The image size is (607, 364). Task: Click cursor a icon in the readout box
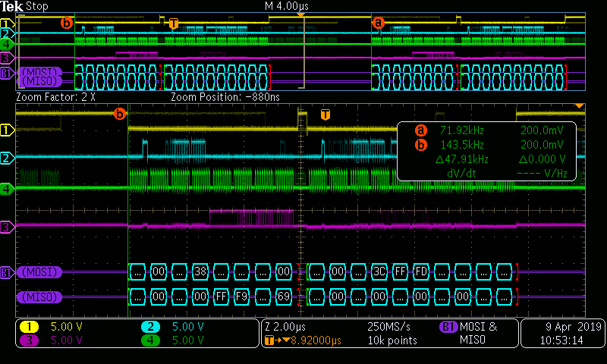tap(421, 130)
